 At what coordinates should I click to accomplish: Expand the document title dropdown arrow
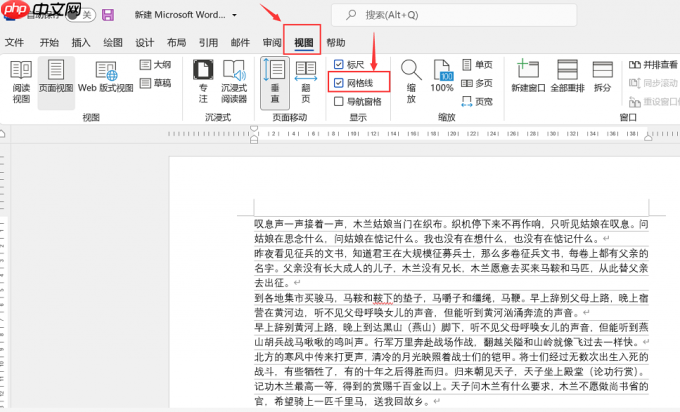[x=235, y=15]
